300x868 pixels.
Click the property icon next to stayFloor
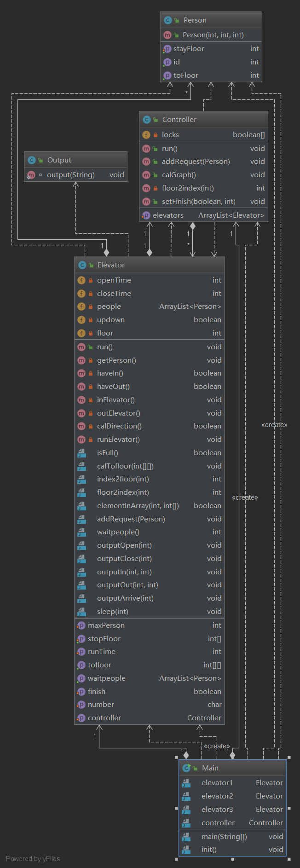click(167, 49)
